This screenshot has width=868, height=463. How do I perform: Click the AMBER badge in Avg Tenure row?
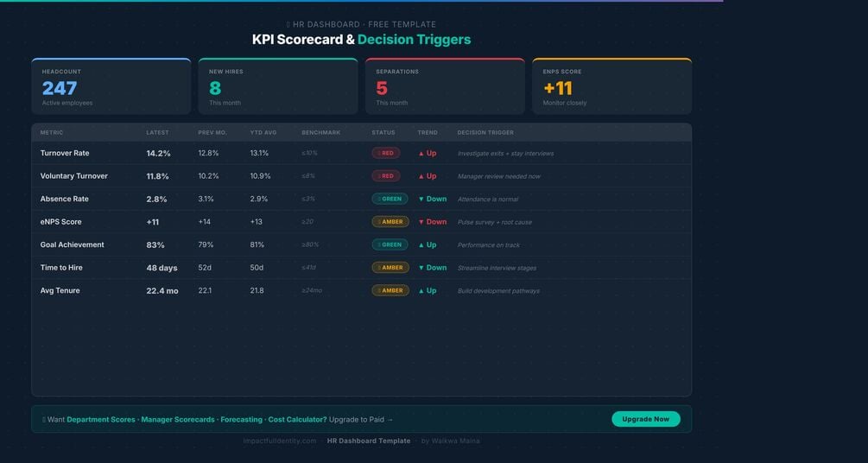(x=390, y=291)
